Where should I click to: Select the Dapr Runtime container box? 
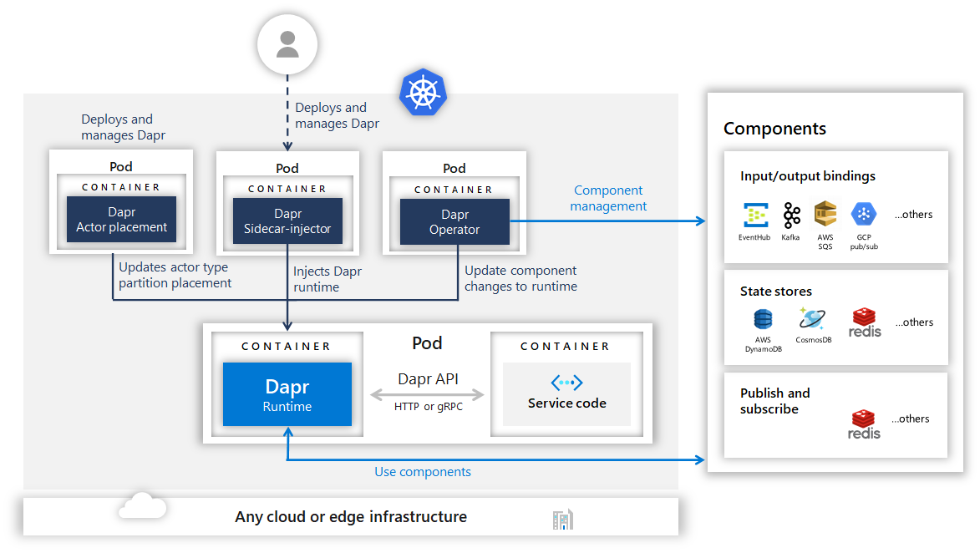(x=287, y=393)
